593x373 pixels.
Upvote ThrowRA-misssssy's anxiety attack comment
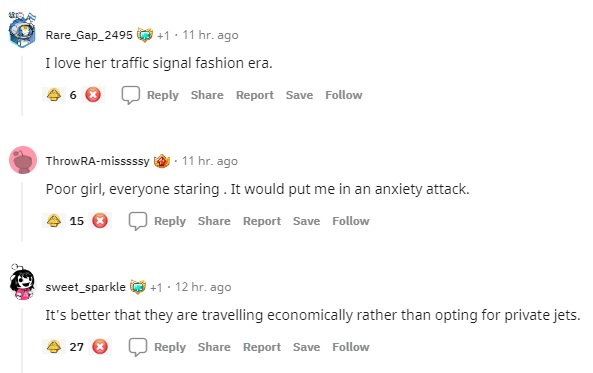[x=54, y=221]
